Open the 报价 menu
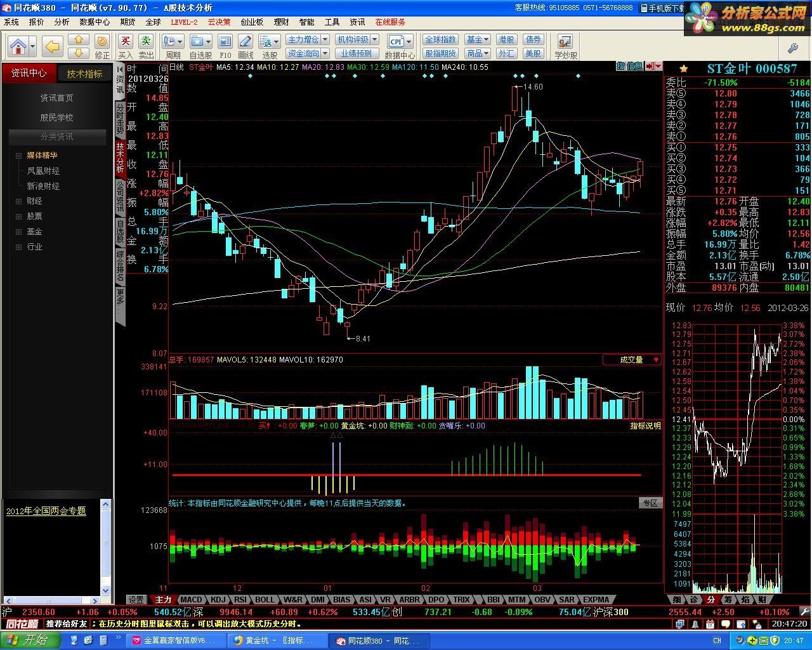The image size is (812, 650). tap(37, 22)
